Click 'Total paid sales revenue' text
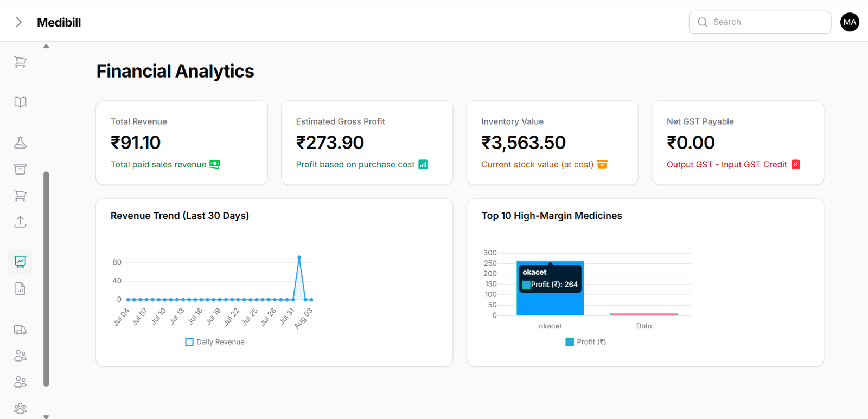This screenshot has width=868, height=419. 158,164
